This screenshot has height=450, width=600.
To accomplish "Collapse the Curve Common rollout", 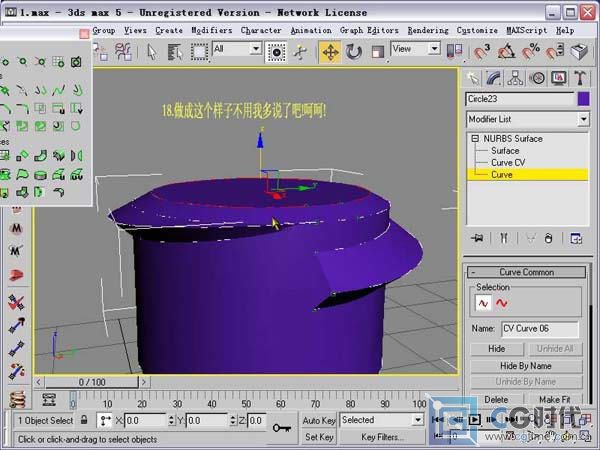I will point(527,272).
